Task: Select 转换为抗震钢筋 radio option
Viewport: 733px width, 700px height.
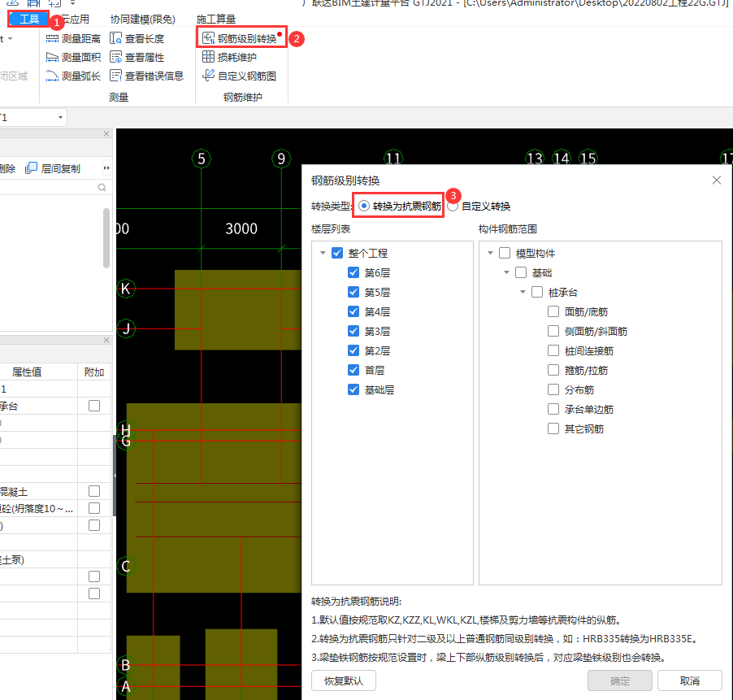Action: coord(364,206)
